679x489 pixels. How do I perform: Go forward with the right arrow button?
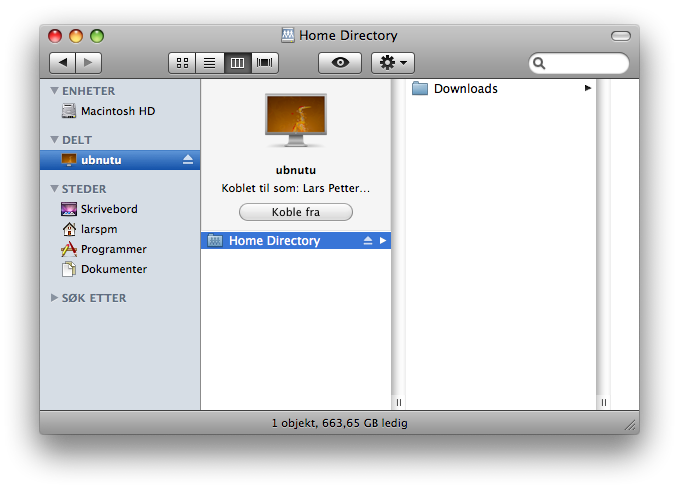pyautogui.click(x=88, y=63)
